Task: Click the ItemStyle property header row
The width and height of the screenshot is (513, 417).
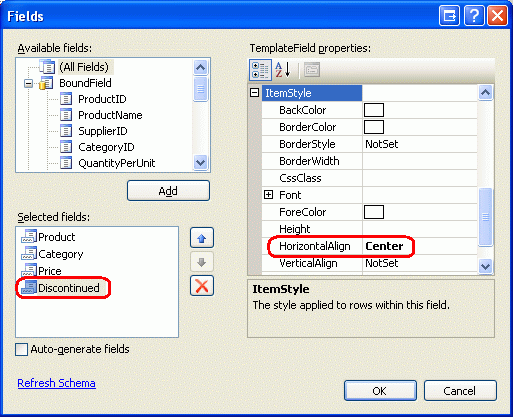Action: [312, 93]
